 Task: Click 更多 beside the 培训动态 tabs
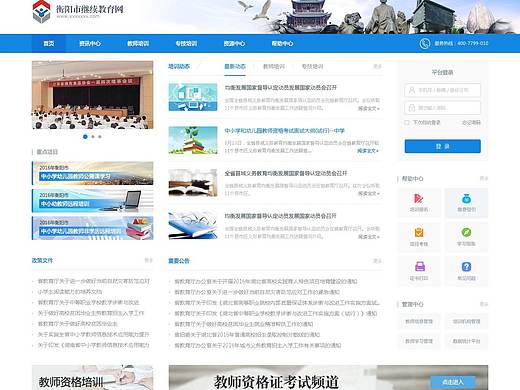(x=377, y=67)
